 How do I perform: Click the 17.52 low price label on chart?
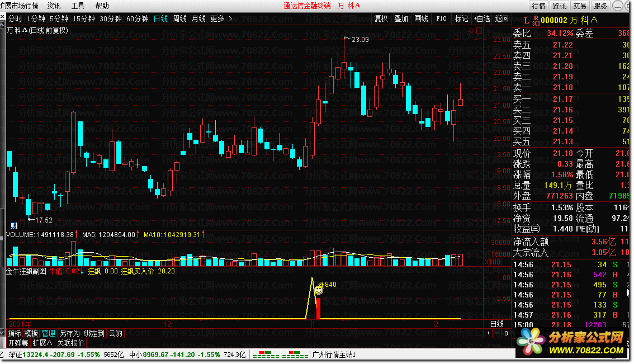point(44,220)
